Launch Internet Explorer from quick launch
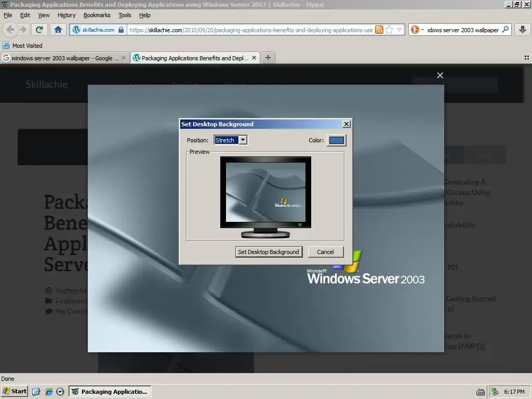This screenshot has height=399, width=532. 48,392
